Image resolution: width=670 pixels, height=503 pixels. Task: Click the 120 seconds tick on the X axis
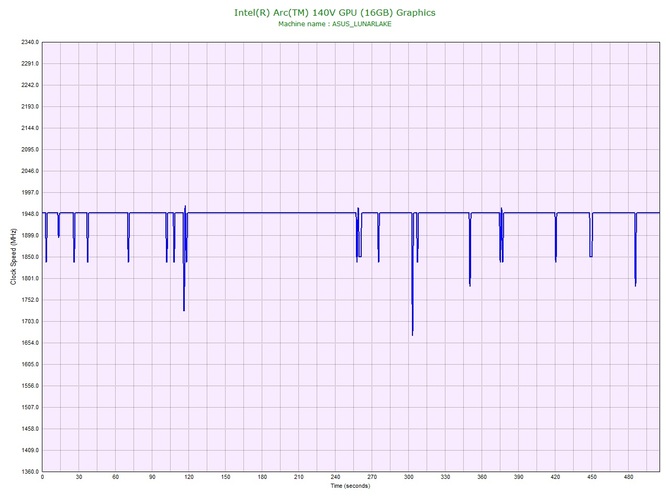188,478
